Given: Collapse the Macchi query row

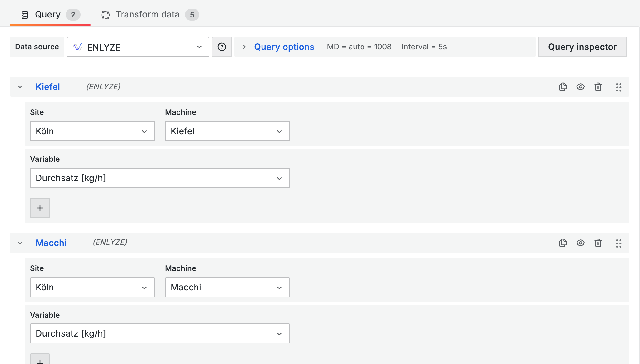Looking at the screenshot, I should (x=20, y=243).
